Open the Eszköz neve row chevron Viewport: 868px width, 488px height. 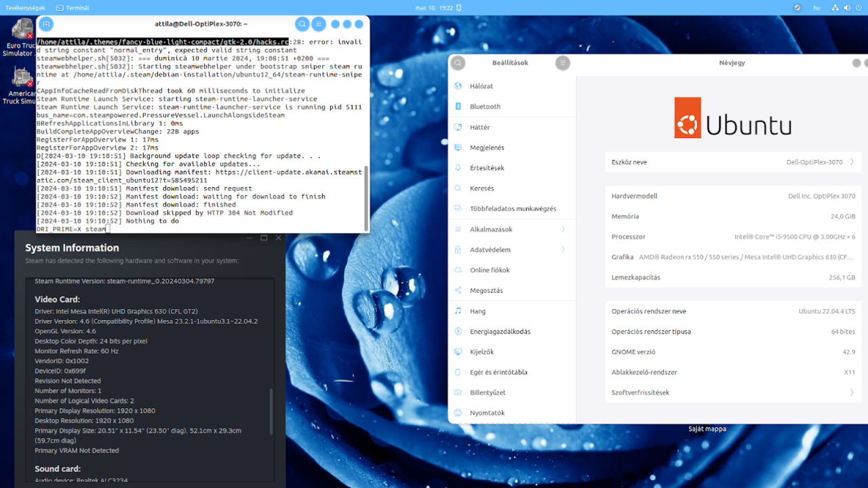852,162
